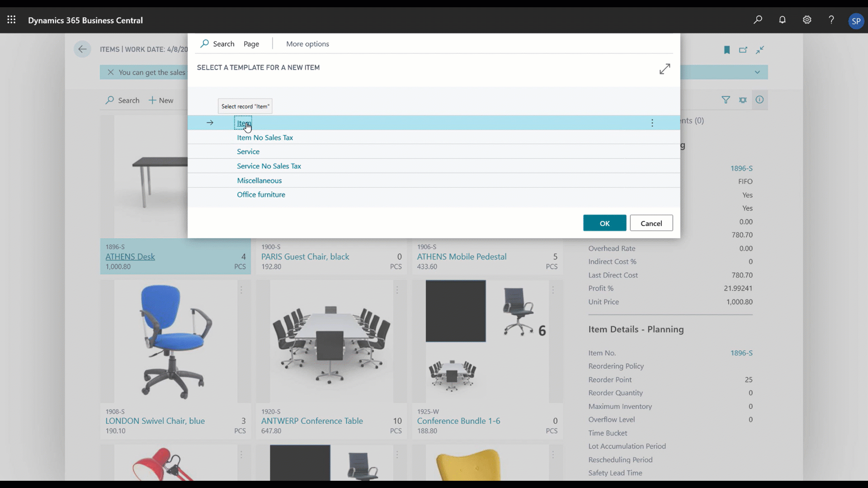Click the FIFO costing method value

pos(745,182)
